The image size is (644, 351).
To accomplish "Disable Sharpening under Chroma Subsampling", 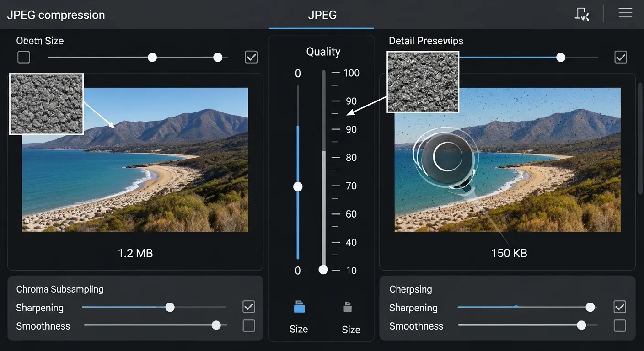I will 248,307.
